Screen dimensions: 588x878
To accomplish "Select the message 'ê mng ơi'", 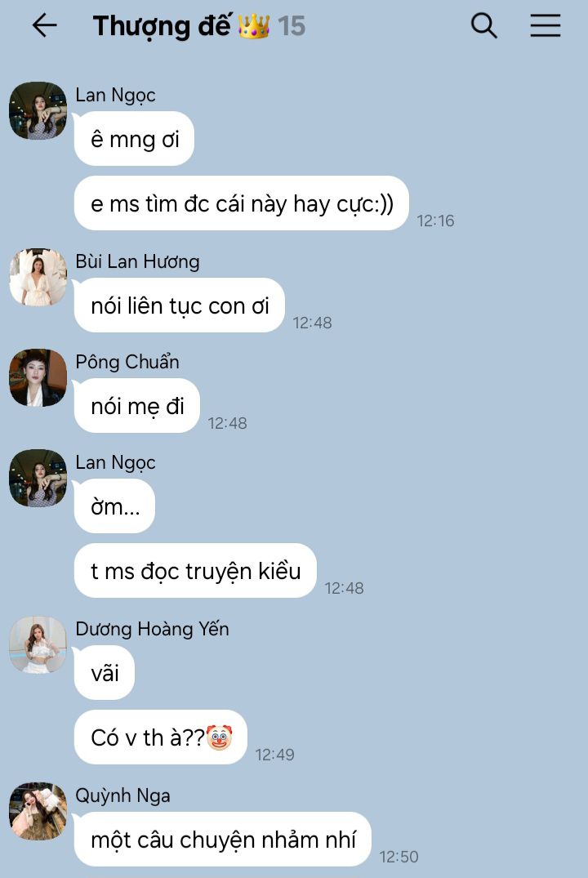I will tap(135, 139).
